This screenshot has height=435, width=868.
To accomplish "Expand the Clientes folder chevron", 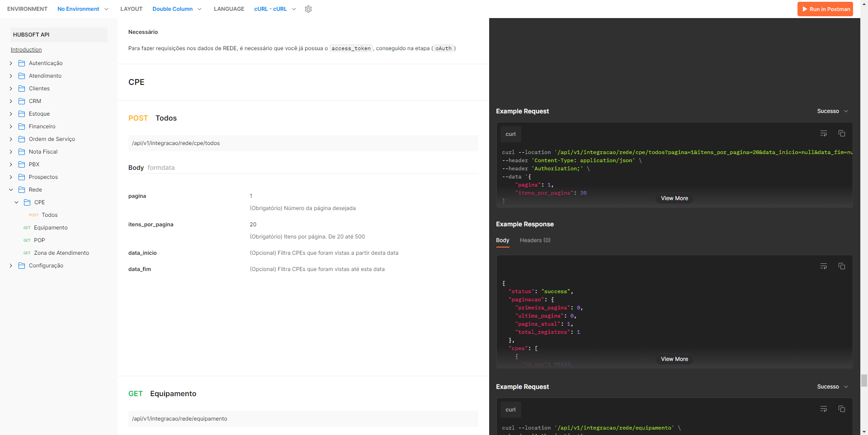I will tap(11, 89).
